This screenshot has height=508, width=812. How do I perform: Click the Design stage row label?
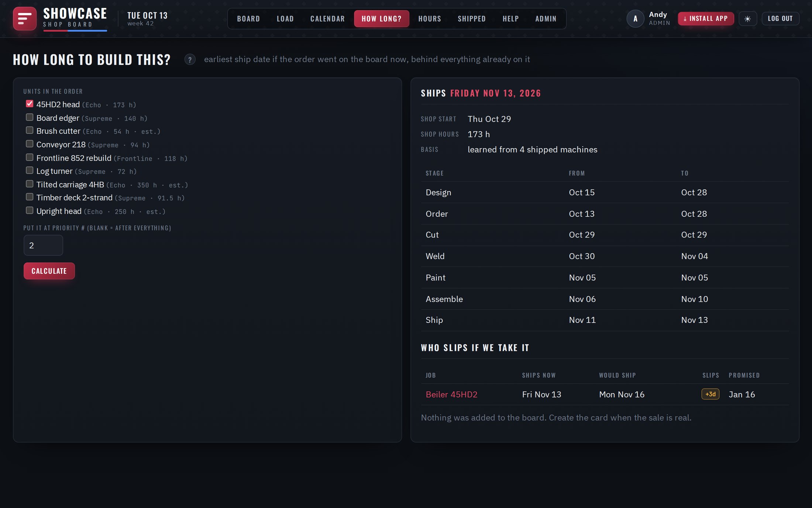pos(438,192)
